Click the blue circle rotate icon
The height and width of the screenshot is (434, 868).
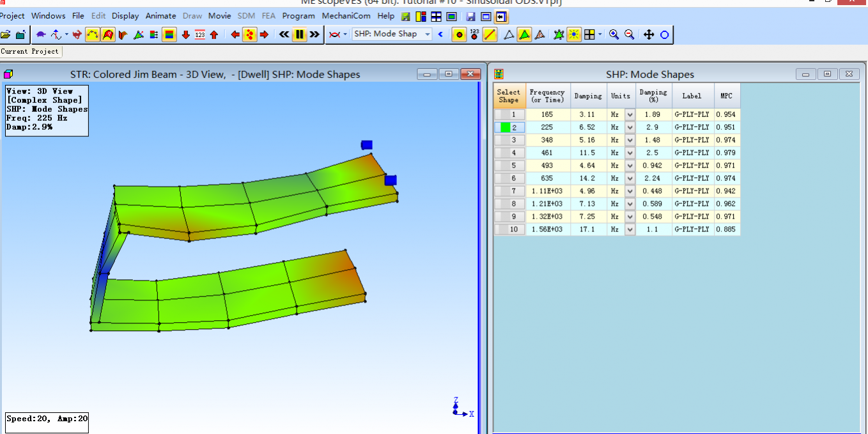(664, 35)
